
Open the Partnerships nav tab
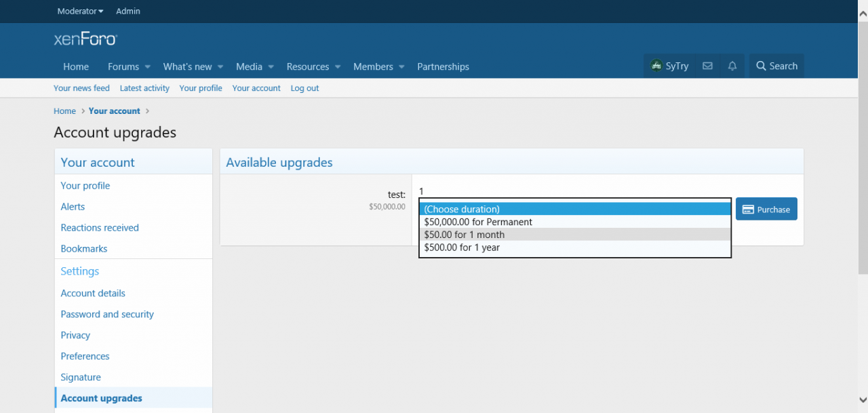point(443,66)
